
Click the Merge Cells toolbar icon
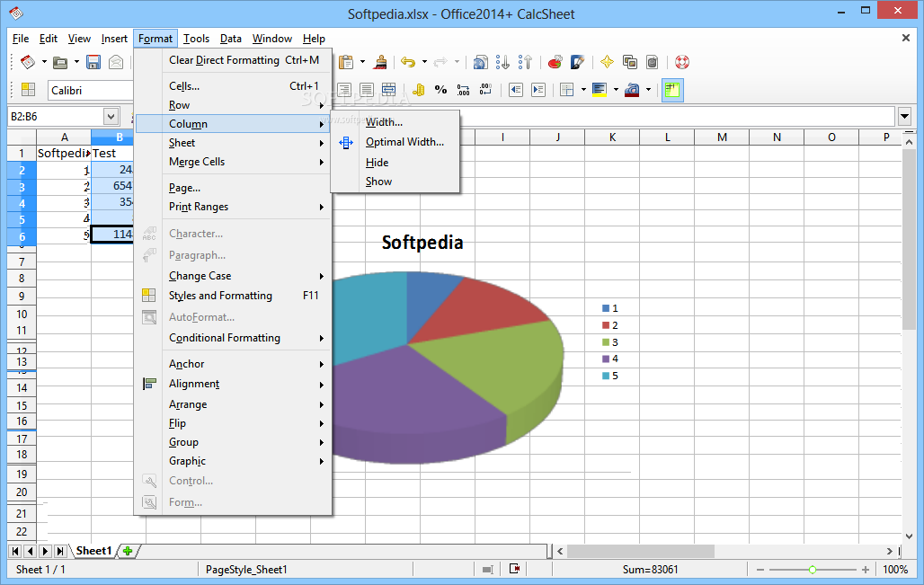click(389, 90)
